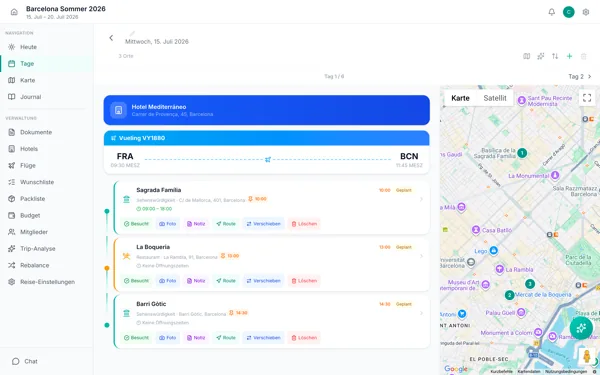This screenshot has width=600, height=375.
Task: Open Route for Barri Gòtic
Action: pyautogui.click(x=226, y=338)
